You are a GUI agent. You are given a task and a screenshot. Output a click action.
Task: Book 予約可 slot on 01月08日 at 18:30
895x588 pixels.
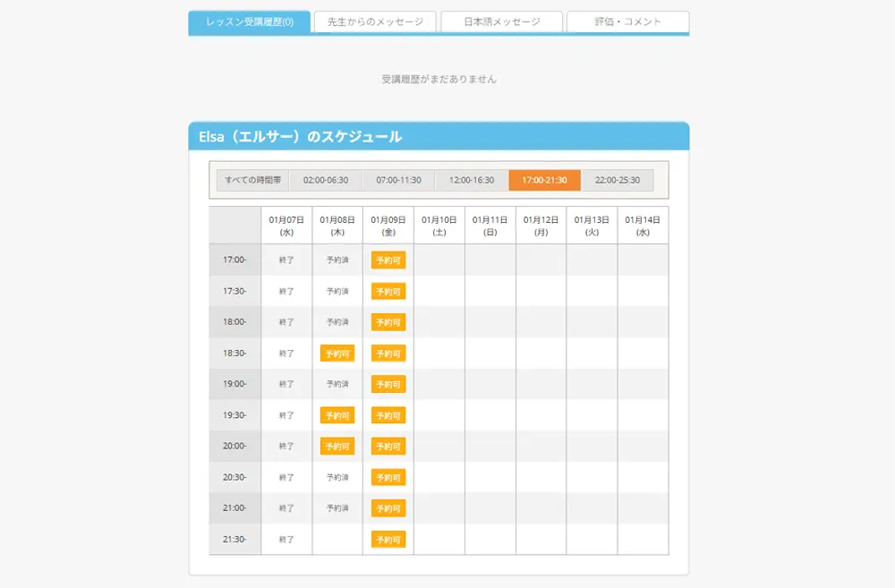[337, 354]
